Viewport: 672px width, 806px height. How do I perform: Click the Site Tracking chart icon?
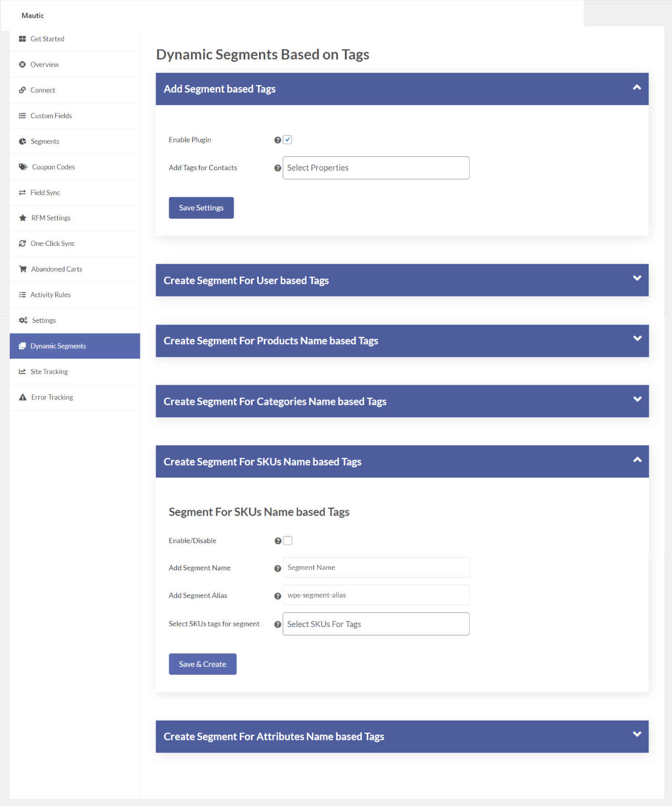point(22,371)
